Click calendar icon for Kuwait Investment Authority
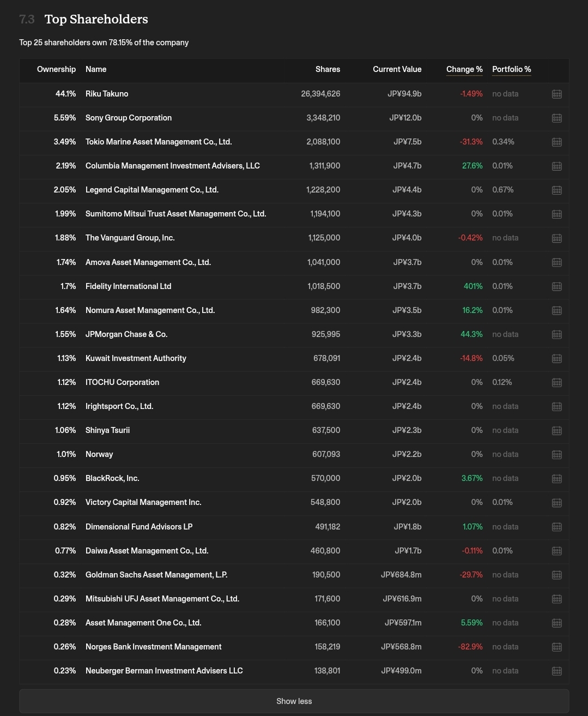This screenshot has width=588, height=716. [556, 358]
